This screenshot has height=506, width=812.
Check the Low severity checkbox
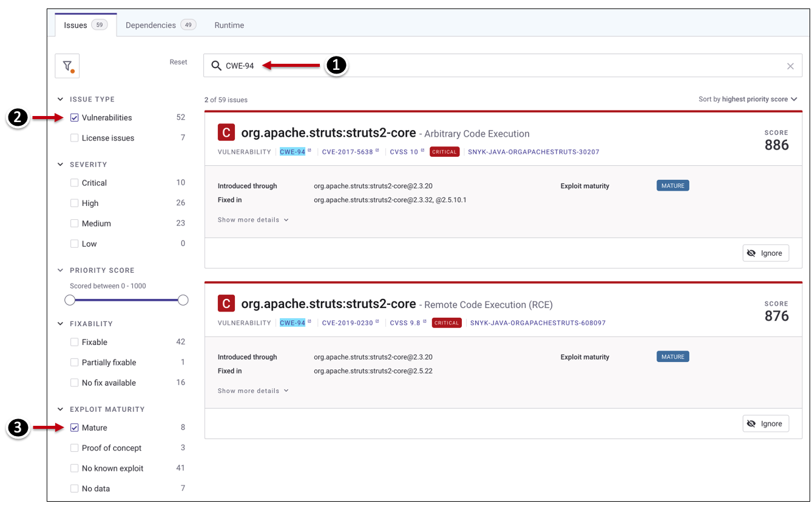pyautogui.click(x=74, y=244)
